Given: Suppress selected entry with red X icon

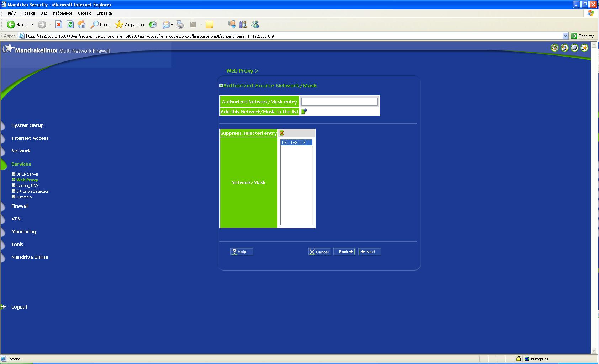Looking at the screenshot, I should point(282,133).
